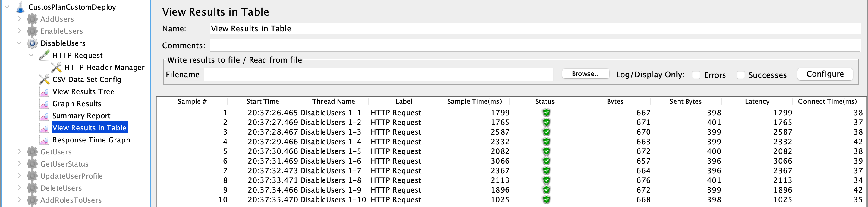Click into the Name field
The height and width of the screenshot is (207, 868).
(535, 29)
